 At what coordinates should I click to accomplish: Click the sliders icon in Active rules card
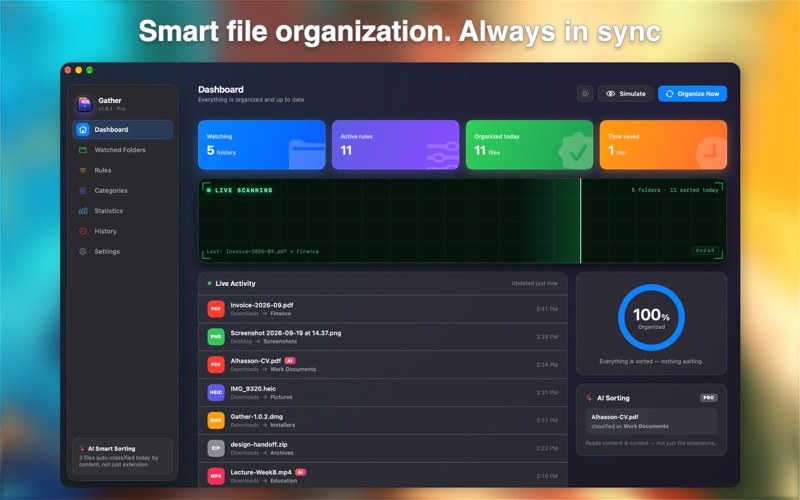click(x=442, y=155)
